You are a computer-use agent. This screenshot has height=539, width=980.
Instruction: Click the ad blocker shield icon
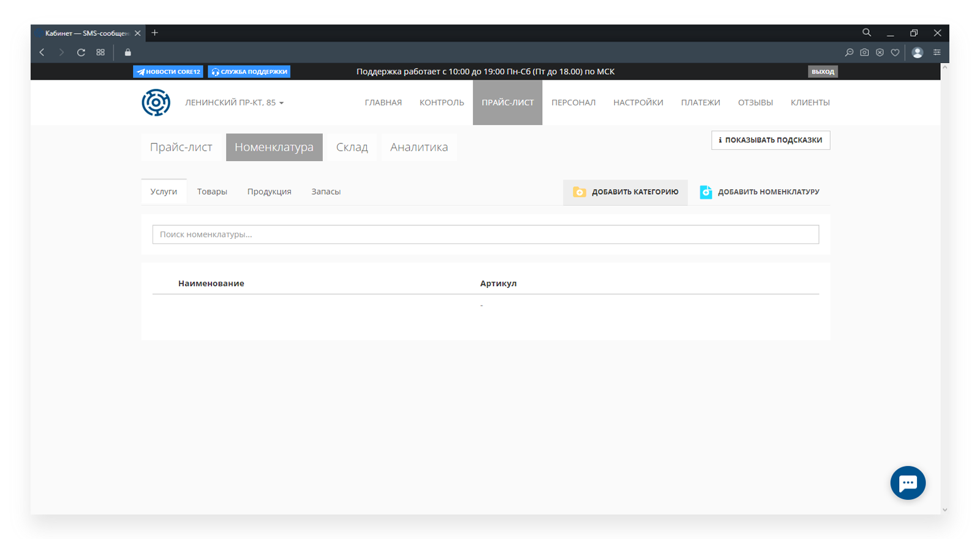tap(880, 53)
